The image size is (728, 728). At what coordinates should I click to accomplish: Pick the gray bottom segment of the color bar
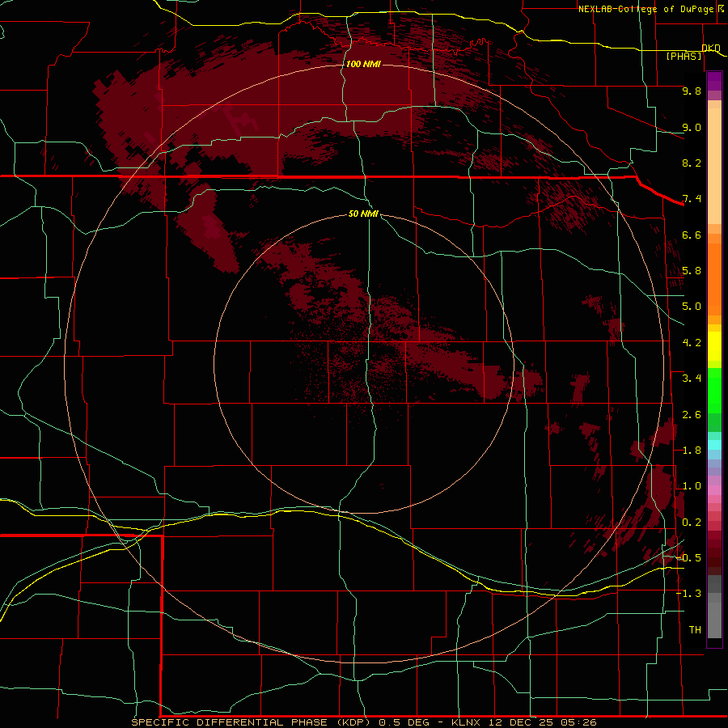point(714,620)
